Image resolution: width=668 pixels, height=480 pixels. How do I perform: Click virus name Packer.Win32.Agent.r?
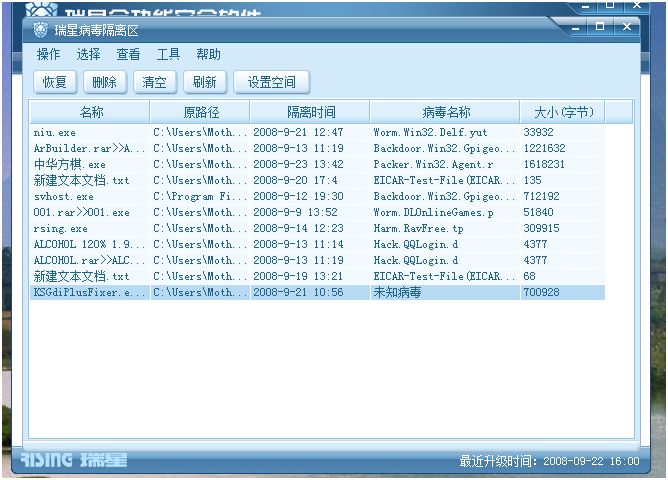pos(433,164)
